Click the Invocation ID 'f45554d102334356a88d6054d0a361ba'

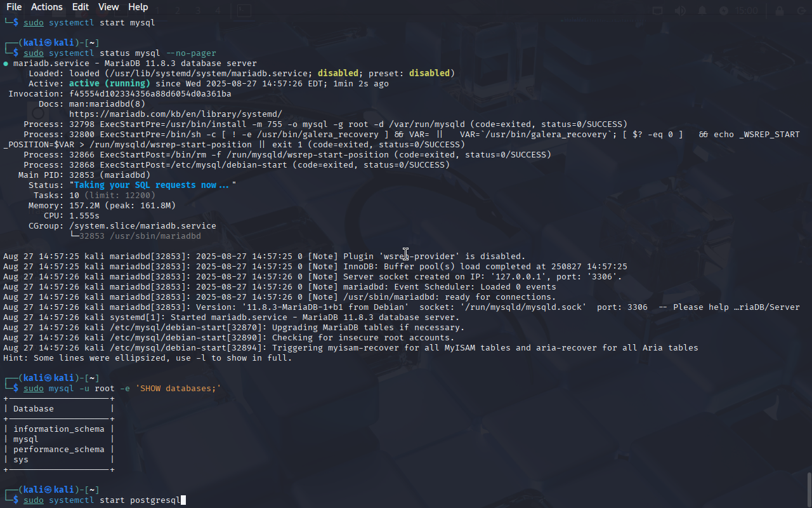[x=150, y=94]
